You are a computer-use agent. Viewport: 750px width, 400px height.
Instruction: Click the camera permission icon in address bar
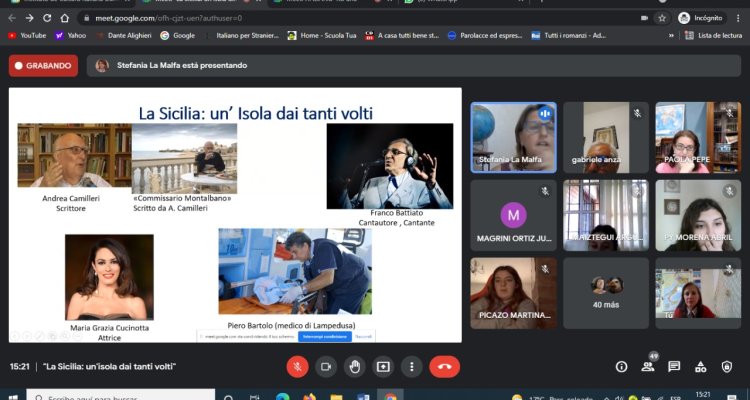[x=644, y=18]
